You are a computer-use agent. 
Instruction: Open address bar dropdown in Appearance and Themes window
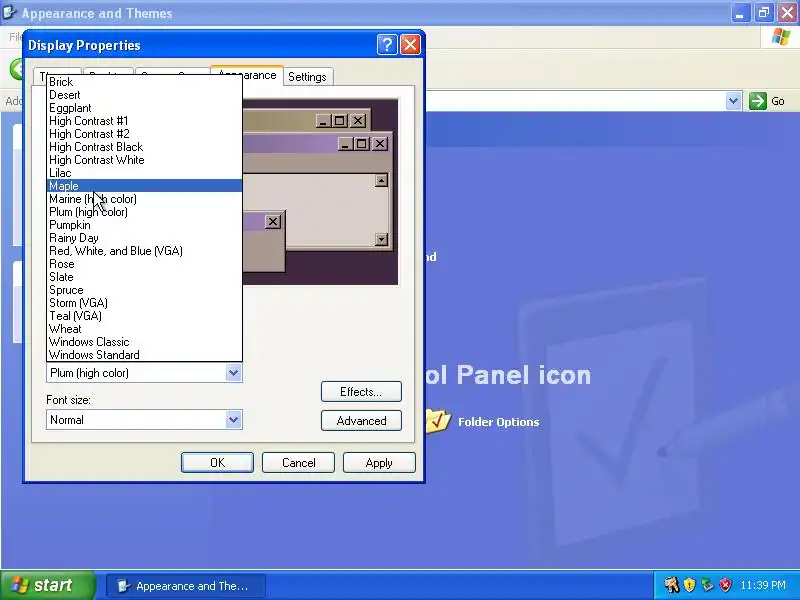tap(733, 101)
